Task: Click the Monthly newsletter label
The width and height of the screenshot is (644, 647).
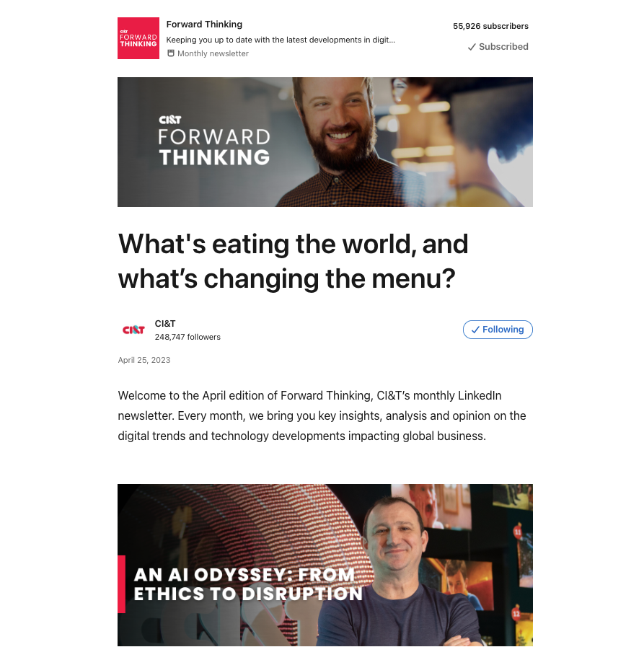Action: coord(213,53)
